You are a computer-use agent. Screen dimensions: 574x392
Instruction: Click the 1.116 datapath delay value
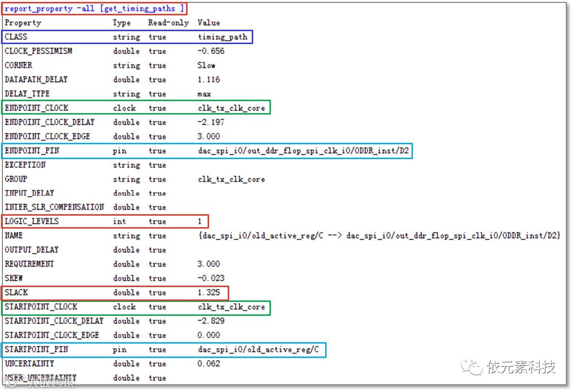[x=209, y=80]
